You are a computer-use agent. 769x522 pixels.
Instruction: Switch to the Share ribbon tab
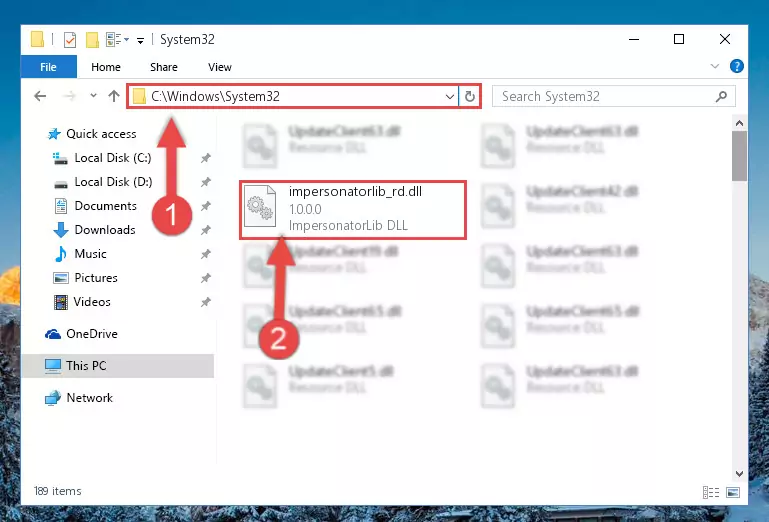point(164,67)
